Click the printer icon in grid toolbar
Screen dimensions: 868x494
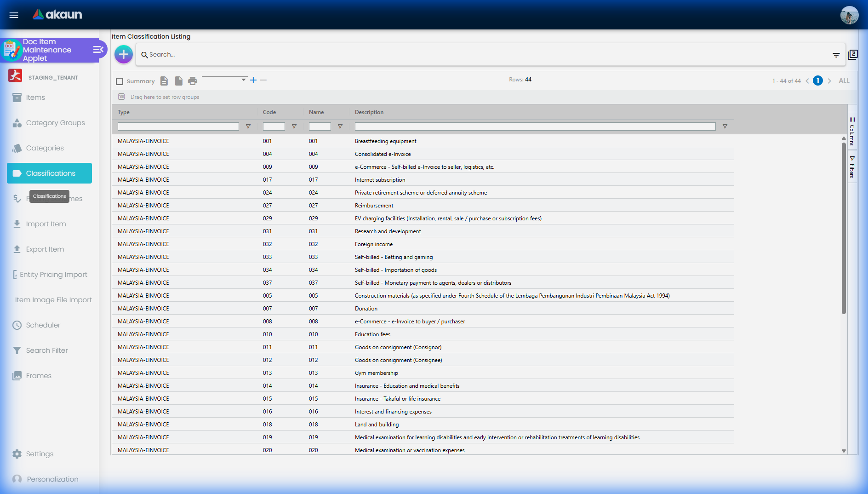tap(193, 81)
